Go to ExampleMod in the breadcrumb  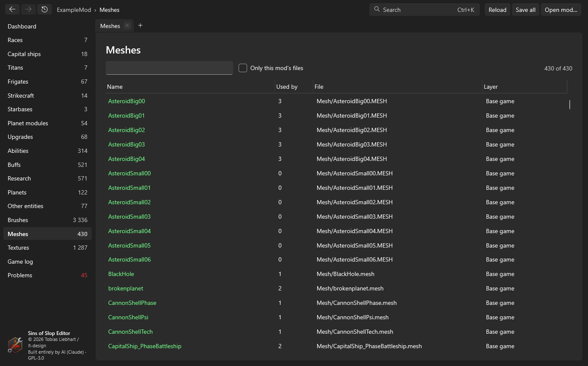tap(74, 10)
